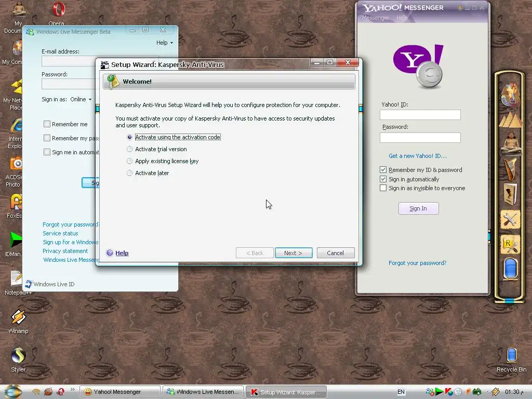Viewport: 532px width, 399px height.
Task: Click Sign In button in Yahoo! Messenger
Action: 418,208
